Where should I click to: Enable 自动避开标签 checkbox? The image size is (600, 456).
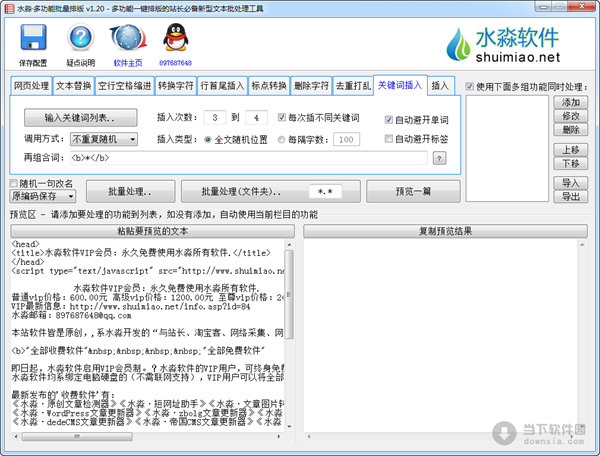pyautogui.click(x=388, y=138)
